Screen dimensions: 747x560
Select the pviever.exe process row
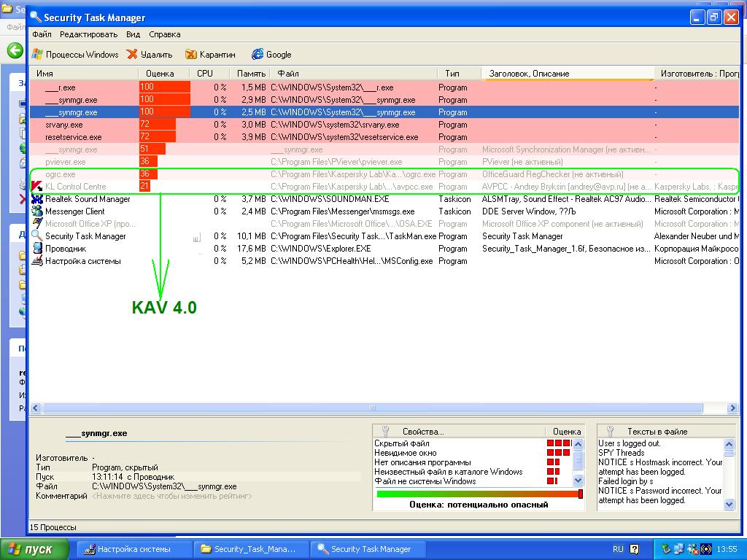click(384, 162)
